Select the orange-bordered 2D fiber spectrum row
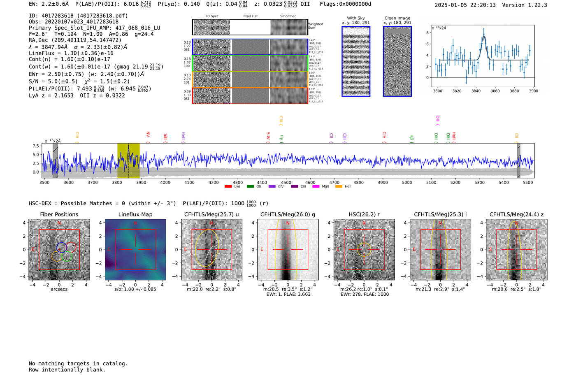Screen dimensions: 576x392 (250, 79)
